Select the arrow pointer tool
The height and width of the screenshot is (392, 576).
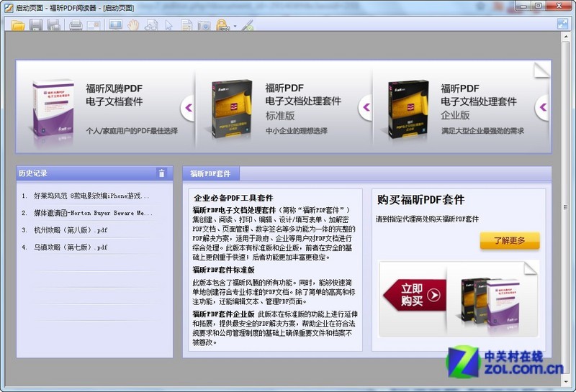(x=168, y=25)
